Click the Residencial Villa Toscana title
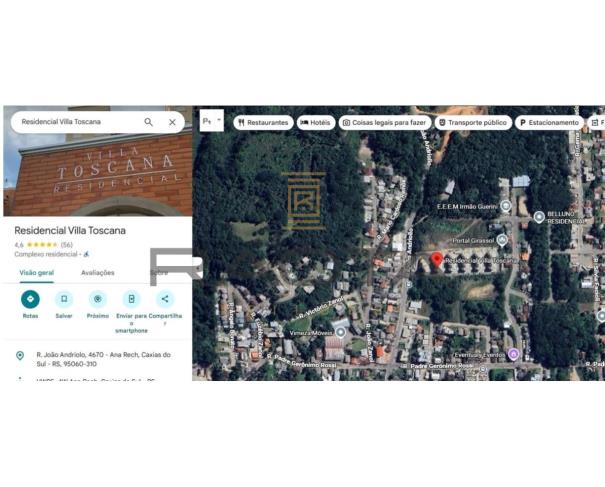This screenshot has width=605, height=487. coord(70,230)
